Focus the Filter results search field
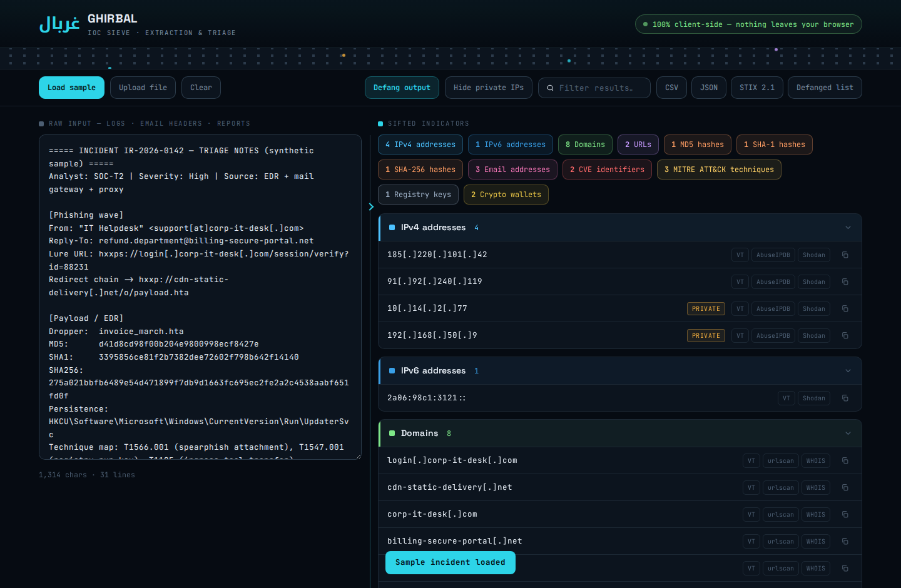Screen dimensions: 901x588 pyautogui.click(x=594, y=88)
